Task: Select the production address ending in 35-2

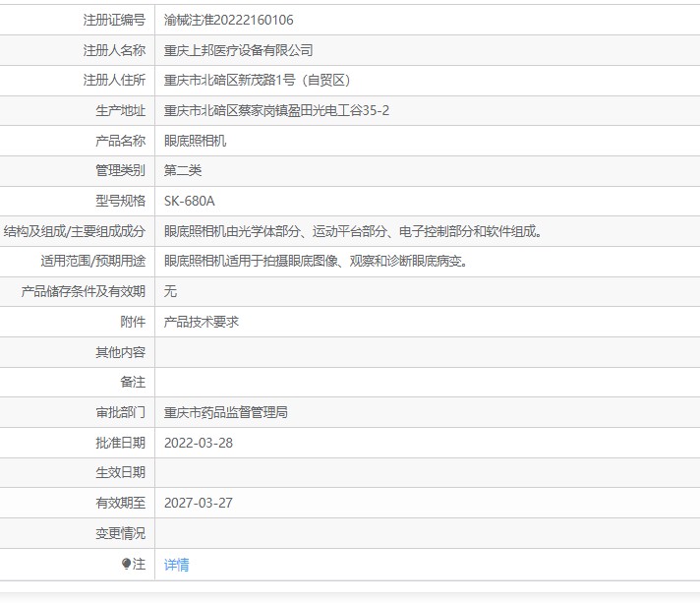Action: coord(276,110)
